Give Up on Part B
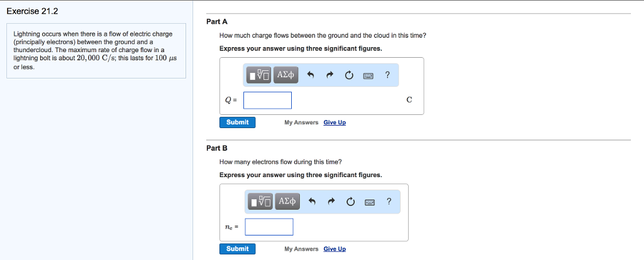644x260 pixels. click(x=335, y=249)
